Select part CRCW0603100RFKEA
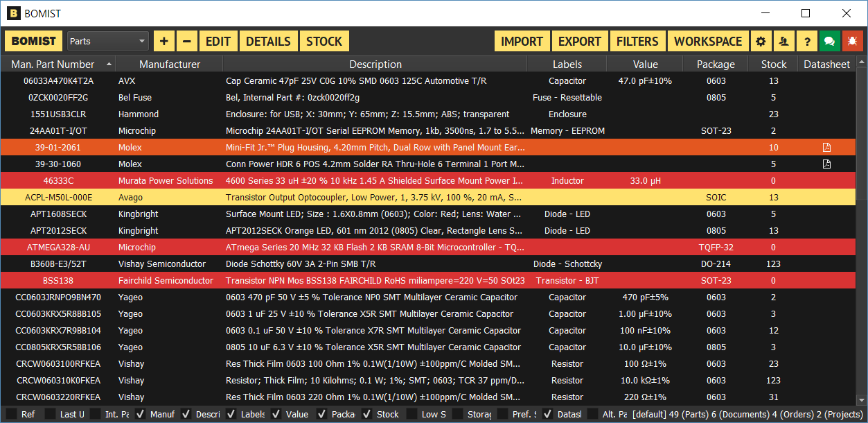Viewport: 868px width, 423px height. 427,364
